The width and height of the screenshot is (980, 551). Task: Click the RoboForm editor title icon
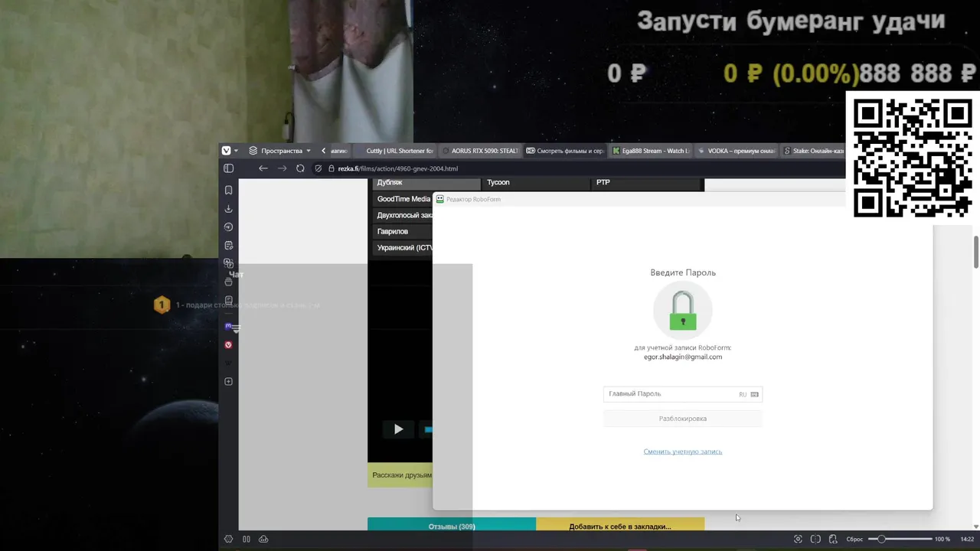coord(439,199)
